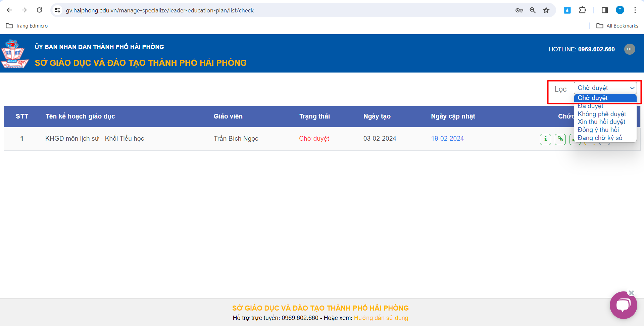
Task: Reload the current page
Action: [40, 10]
